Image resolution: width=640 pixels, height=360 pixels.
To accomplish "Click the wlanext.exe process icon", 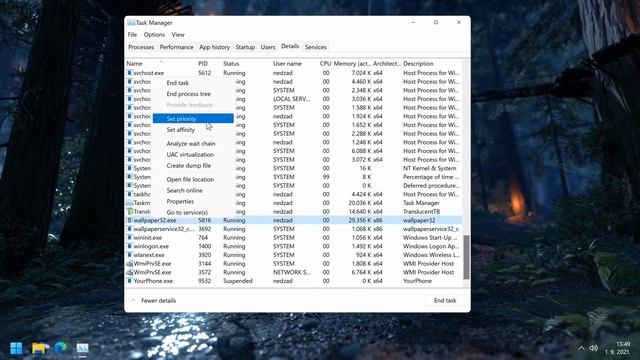I will tap(130, 255).
